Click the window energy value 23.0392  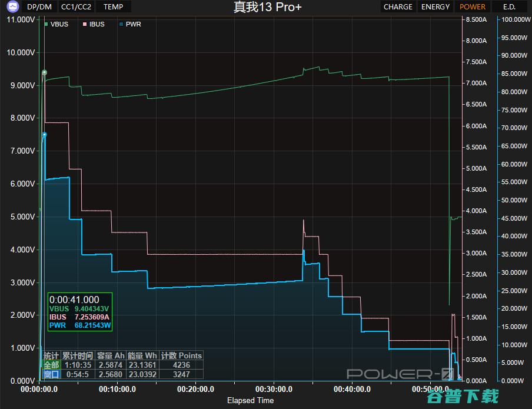tap(142, 374)
